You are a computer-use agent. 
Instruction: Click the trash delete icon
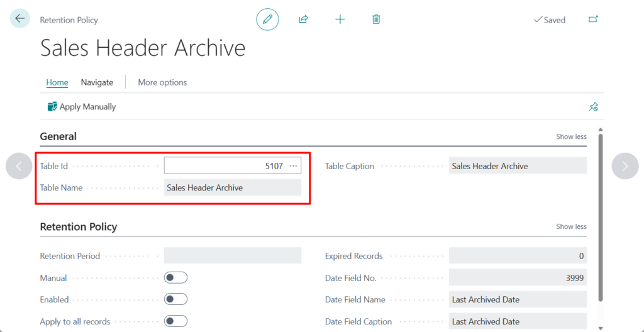pos(376,19)
